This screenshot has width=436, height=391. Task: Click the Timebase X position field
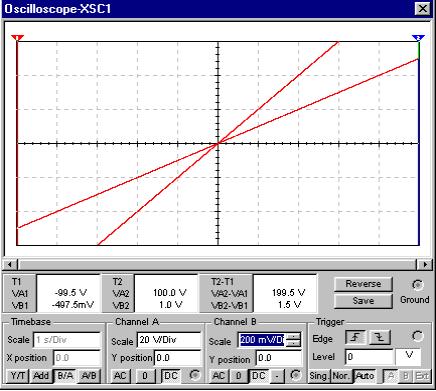pyautogui.click(x=77, y=358)
